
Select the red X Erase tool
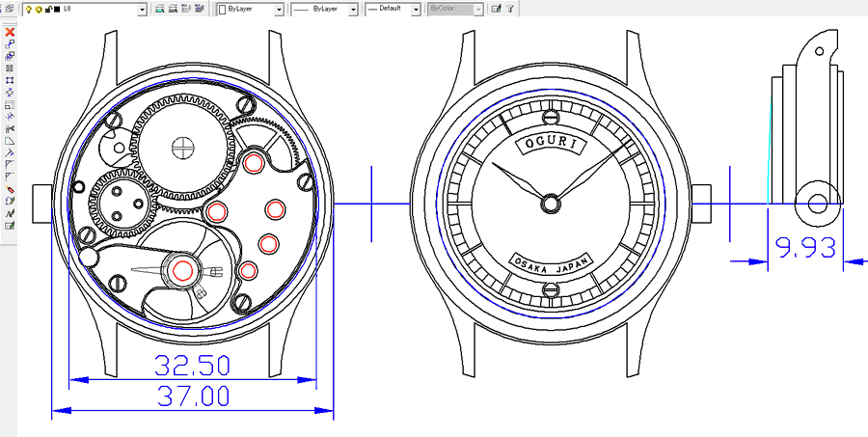click(x=10, y=32)
